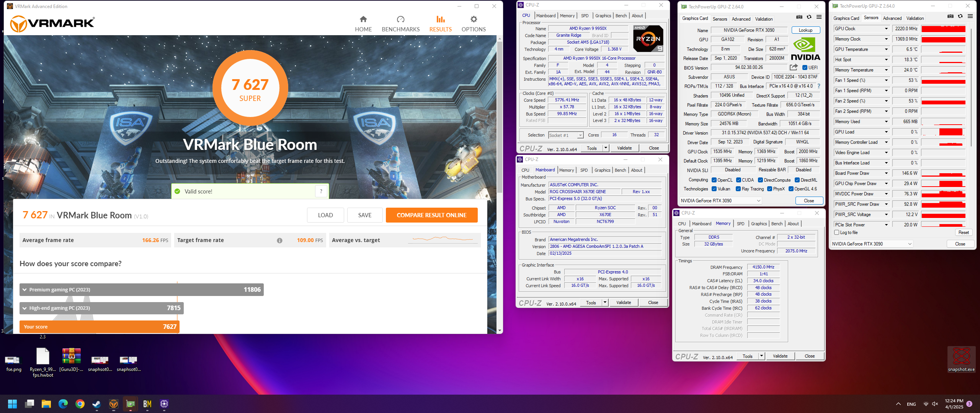Click Reset in GPU-Z Sensors window

pyautogui.click(x=963, y=233)
